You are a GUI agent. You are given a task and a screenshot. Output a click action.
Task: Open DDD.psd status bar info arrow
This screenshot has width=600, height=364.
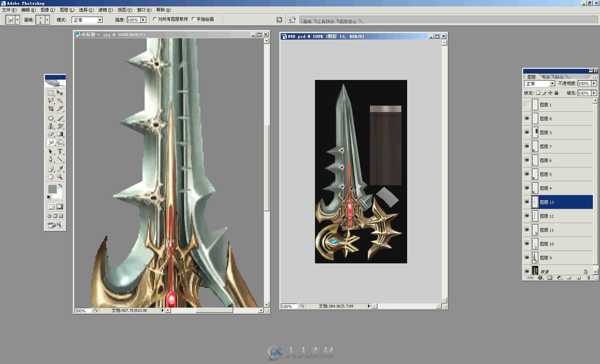coord(369,306)
